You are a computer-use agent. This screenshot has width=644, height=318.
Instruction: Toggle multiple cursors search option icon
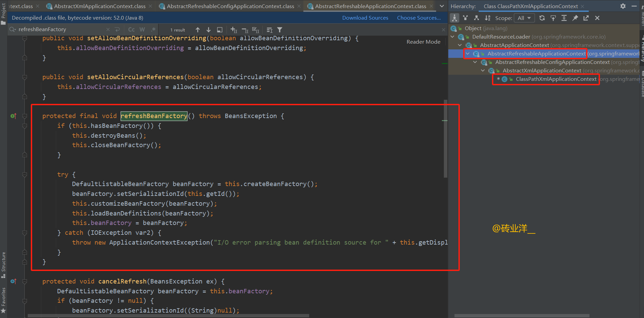pos(270,30)
